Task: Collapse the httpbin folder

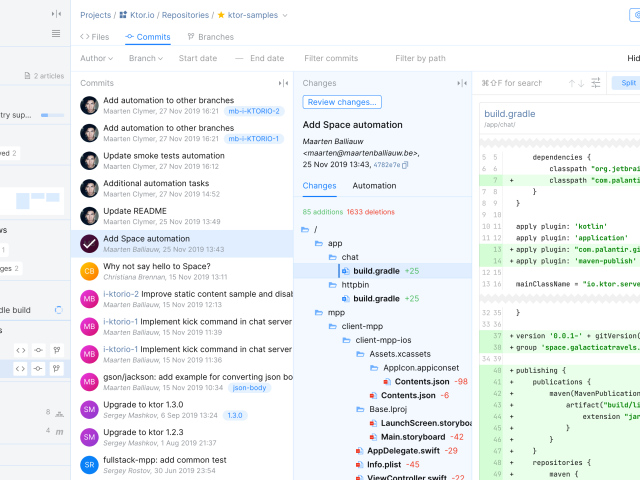Action: [333, 285]
